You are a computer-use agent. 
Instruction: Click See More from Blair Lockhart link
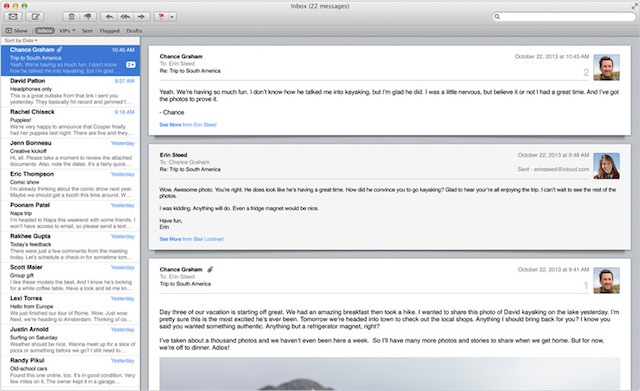[x=191, y=239]
